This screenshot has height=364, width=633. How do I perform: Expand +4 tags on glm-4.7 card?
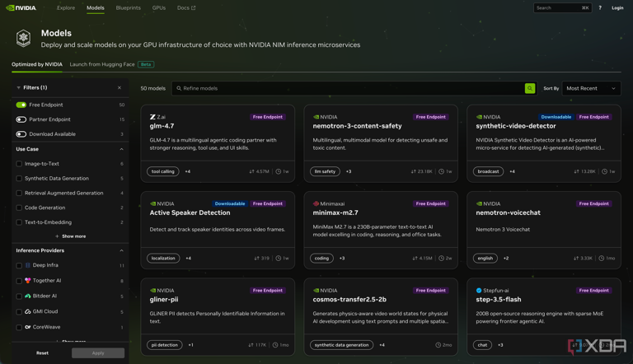pos(188,171)
